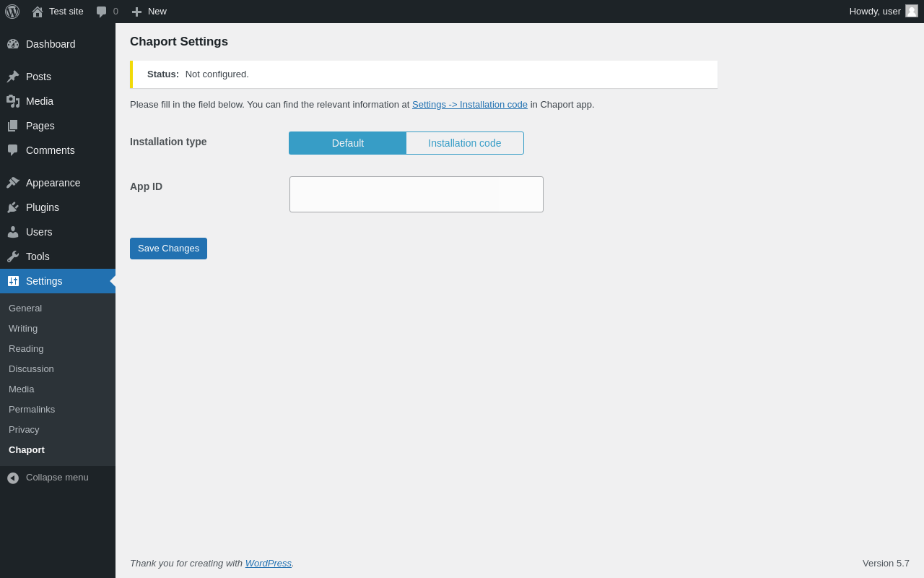Screen dimensions: 924x578
Task: Click the Comments speech bubble sidebar icon
Action: [x=13, y=150]
